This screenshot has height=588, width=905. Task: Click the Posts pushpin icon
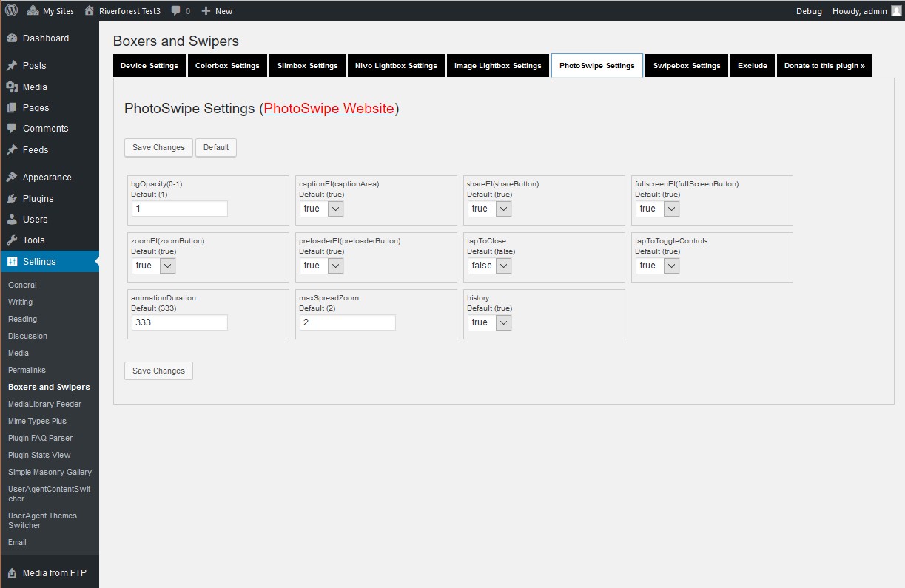point(12,66)
